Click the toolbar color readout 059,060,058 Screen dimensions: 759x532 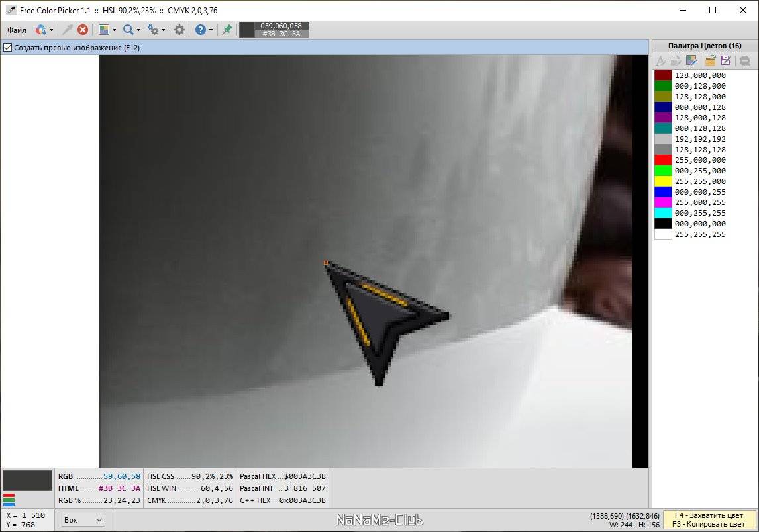coord(281,26)
